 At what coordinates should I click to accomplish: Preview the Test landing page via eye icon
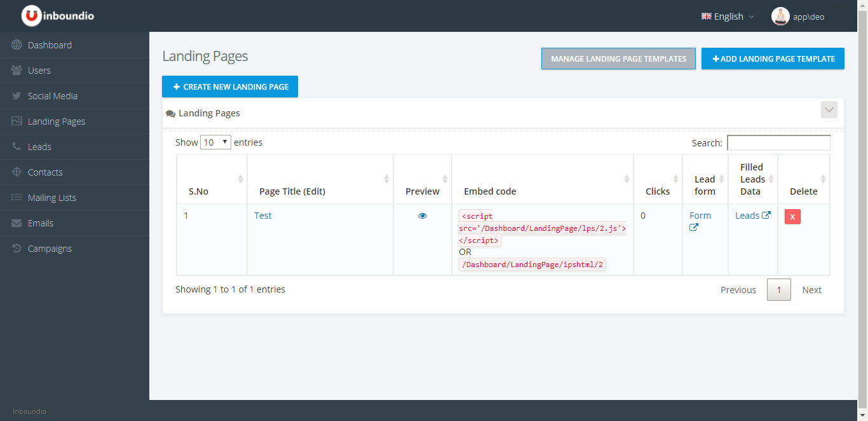(423, 216)
